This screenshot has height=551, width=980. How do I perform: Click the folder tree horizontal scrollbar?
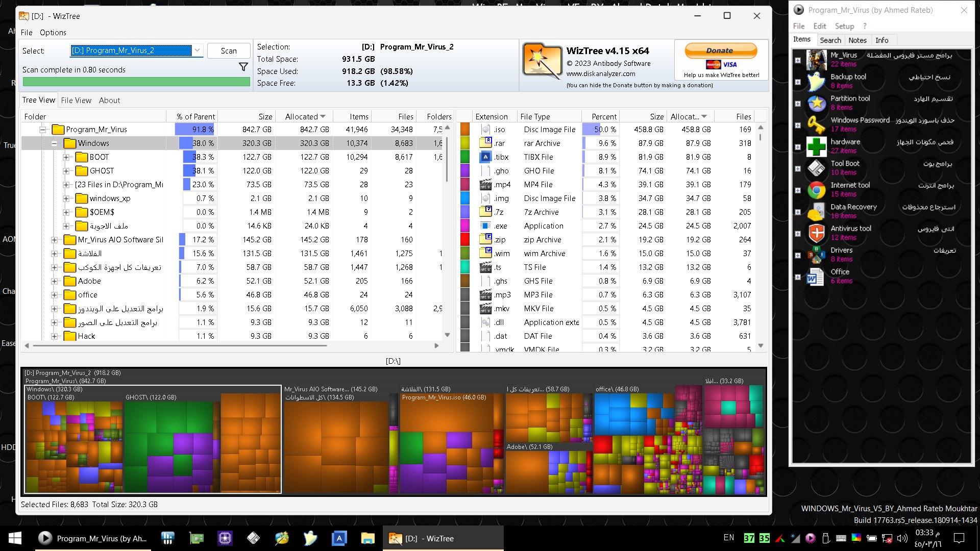pos(180,345)
